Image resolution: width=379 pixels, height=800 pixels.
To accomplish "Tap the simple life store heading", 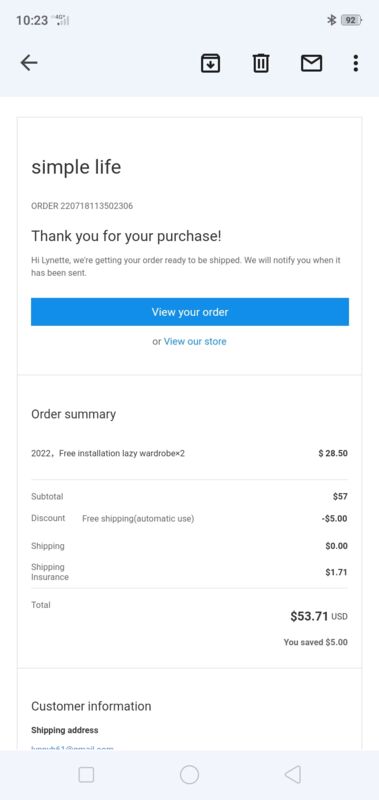I will coord(76,167).
